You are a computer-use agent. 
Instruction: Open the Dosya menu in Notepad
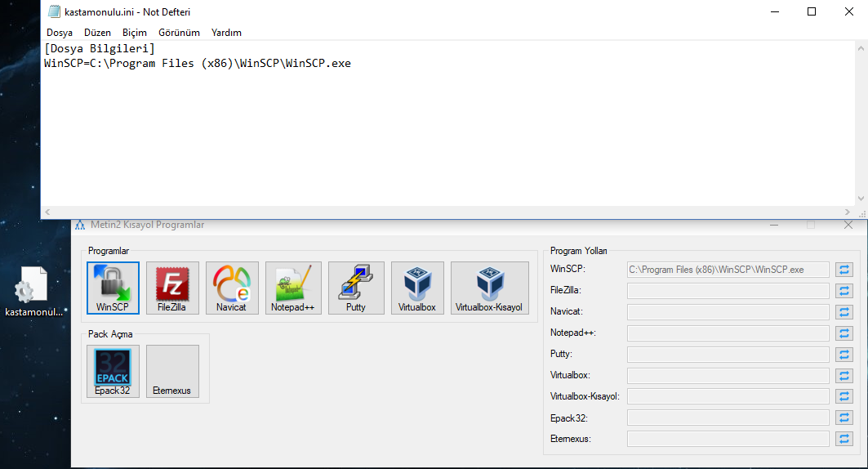click(60, 33)
